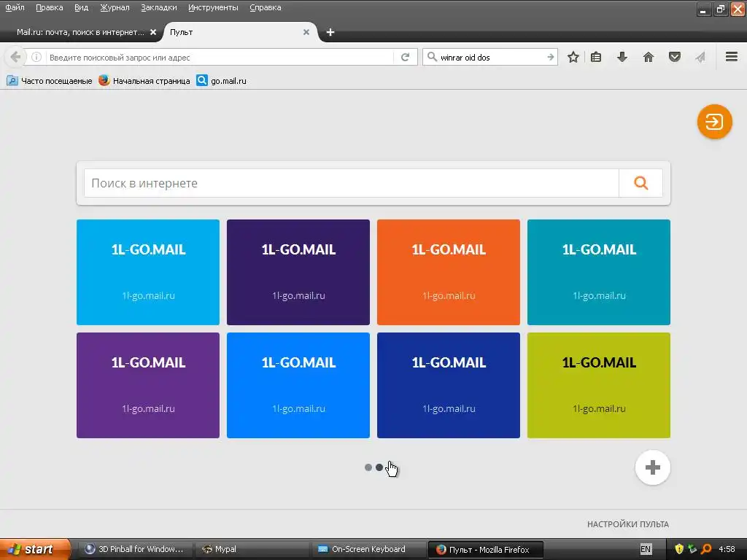Click the security shield tray icon
This screenshot has width=747, height=560.
(x=679, y=549)
